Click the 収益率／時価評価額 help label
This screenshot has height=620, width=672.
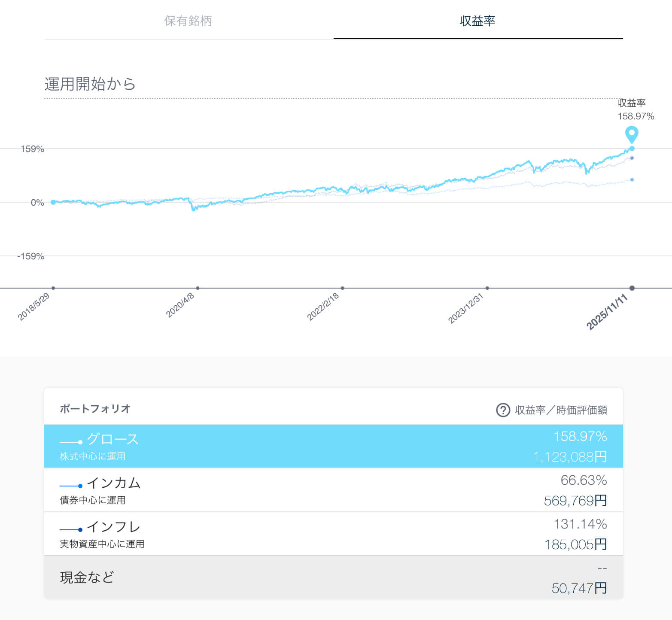pos(561,410)
